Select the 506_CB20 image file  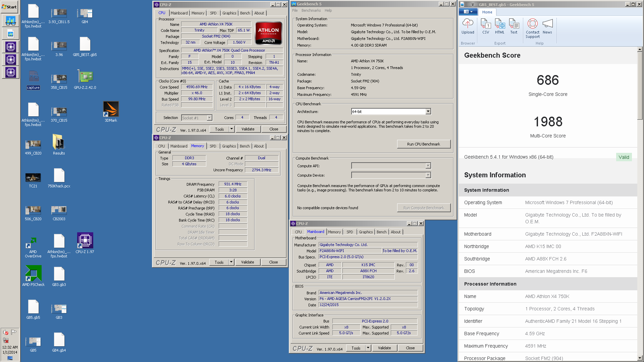click(33, 213)
